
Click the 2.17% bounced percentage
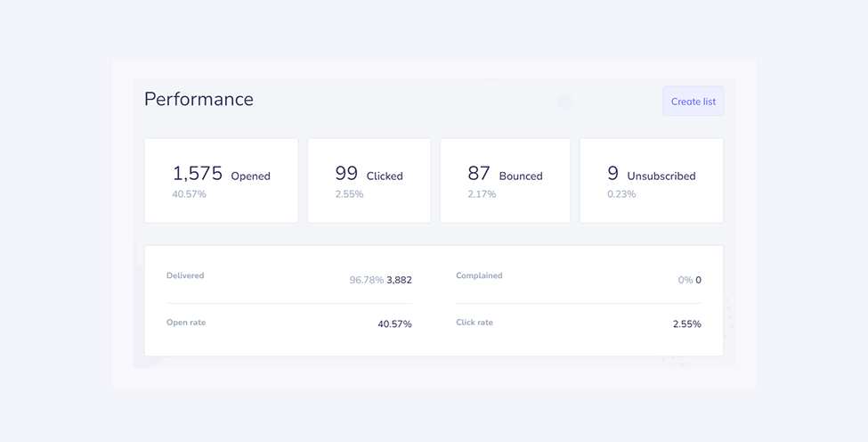pos(482,194)
